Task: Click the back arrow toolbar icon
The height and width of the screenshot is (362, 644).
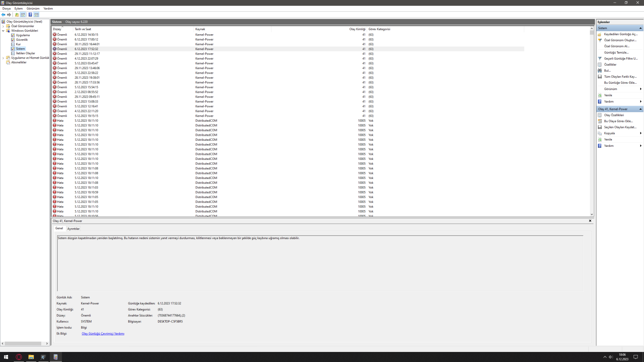Action: pos(3,15)
